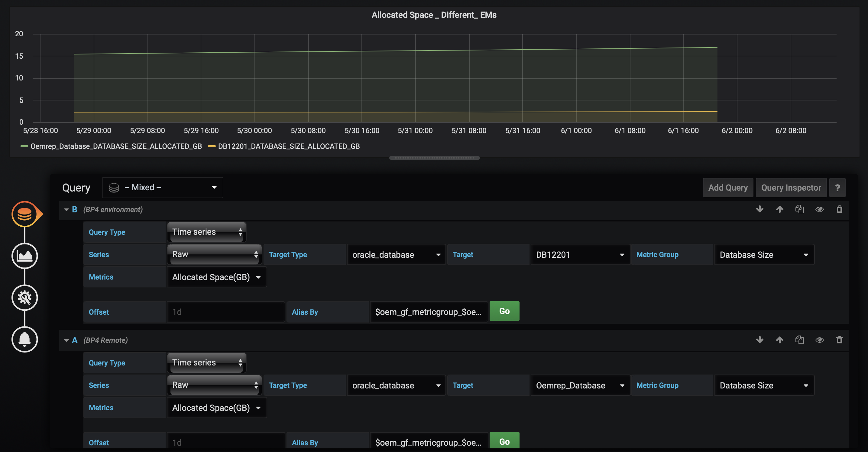
Task: Click Alias By field in query B
Action: tap(429, 312)
